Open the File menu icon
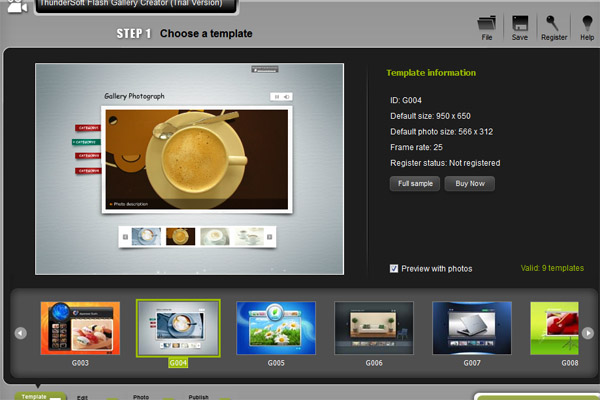 click(487, 27)
